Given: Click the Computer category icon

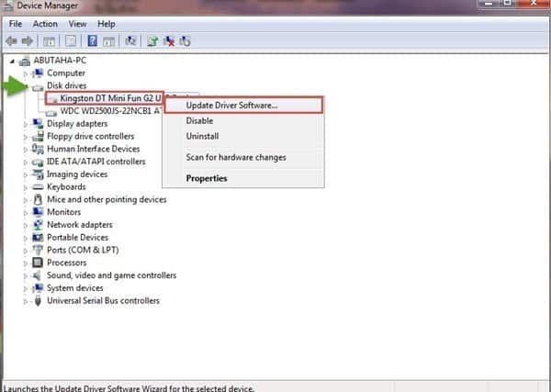Looking at the screenshot, I should [x=38, y=73].
